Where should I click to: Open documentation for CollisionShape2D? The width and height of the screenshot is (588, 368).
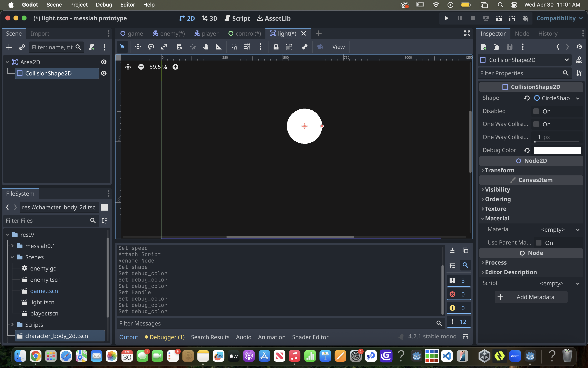point(579,60)
